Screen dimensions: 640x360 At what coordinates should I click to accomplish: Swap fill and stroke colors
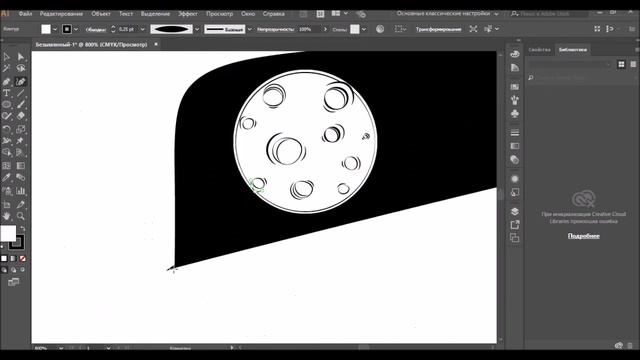(23, 228)
